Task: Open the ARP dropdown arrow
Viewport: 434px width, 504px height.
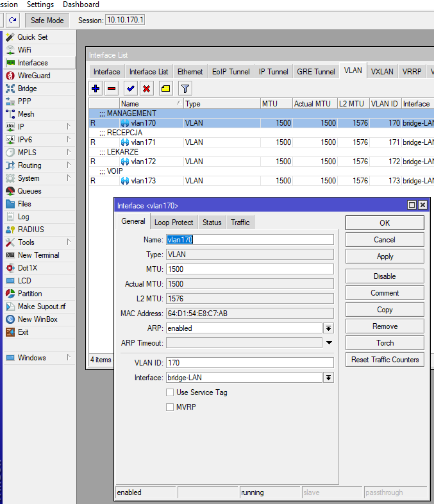Action: click(x=328, y=328)
